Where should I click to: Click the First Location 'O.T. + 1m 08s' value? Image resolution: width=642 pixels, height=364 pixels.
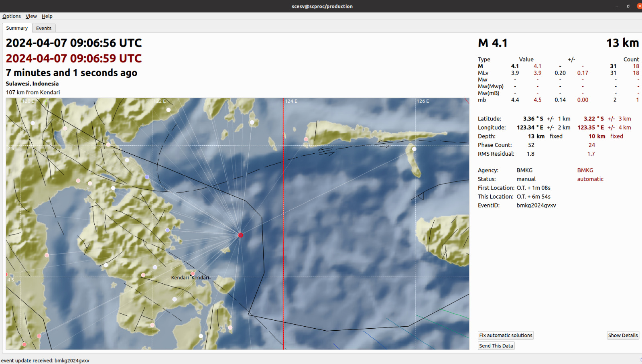click(533, 188)
